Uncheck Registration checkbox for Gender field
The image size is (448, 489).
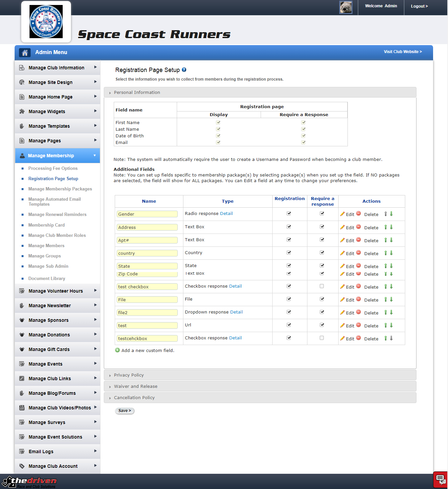289,214
